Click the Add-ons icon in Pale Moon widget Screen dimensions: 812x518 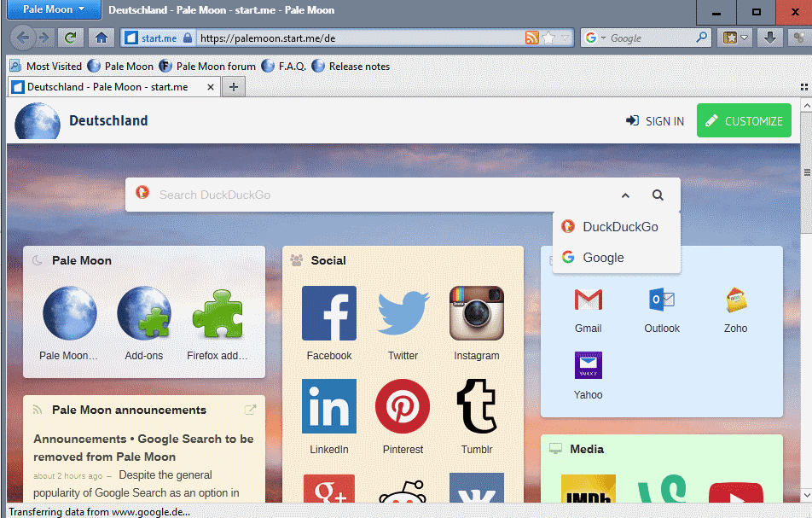click(143, 313)
